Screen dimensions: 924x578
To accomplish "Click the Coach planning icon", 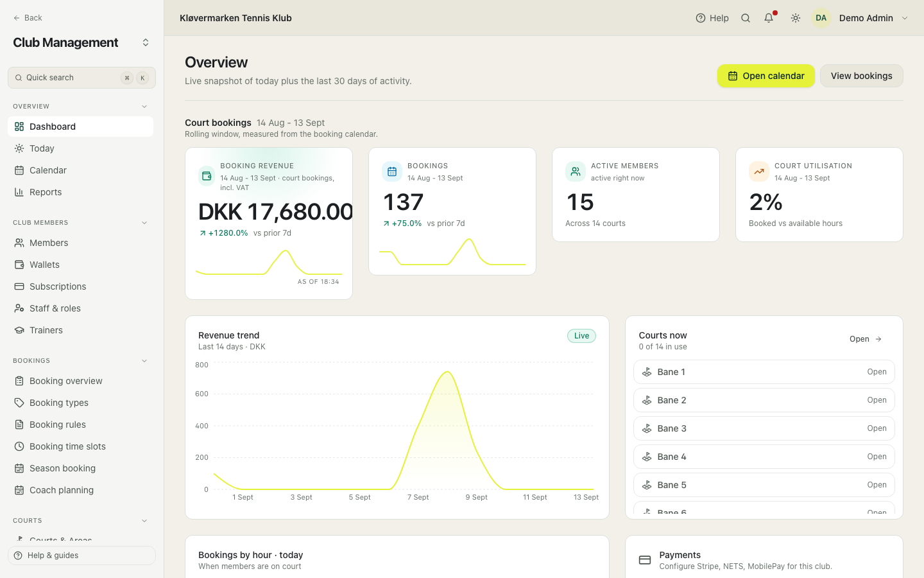I will 19,490.
